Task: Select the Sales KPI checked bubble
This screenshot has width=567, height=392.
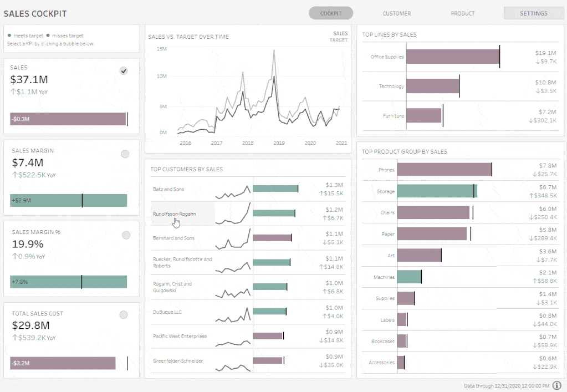Action: point(124,70)
